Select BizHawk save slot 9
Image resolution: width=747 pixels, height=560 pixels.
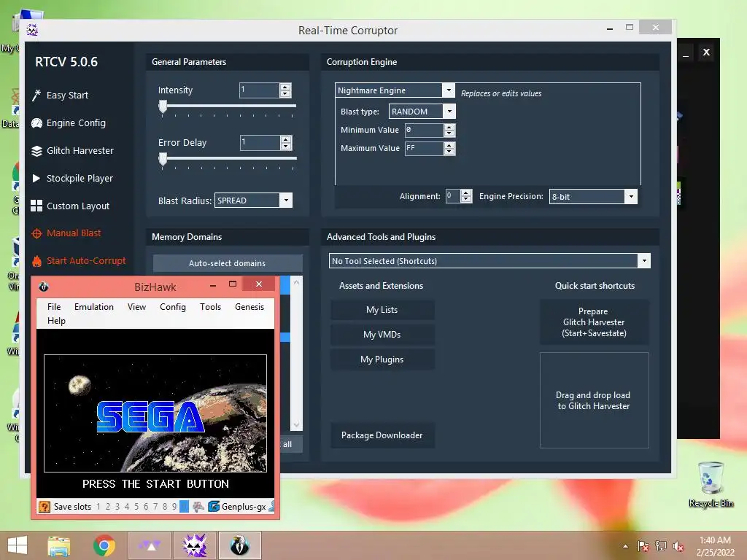[174, 507]
